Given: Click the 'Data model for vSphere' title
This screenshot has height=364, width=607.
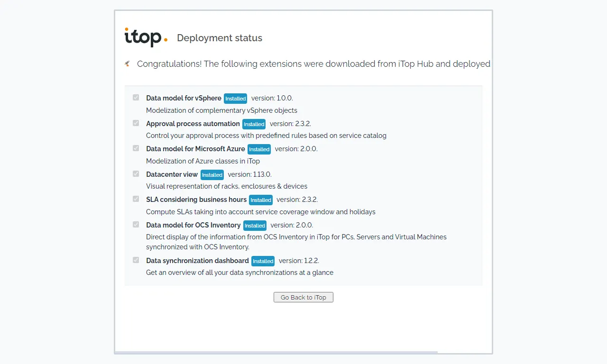Looking at the screenshot, I should (184, 98).
